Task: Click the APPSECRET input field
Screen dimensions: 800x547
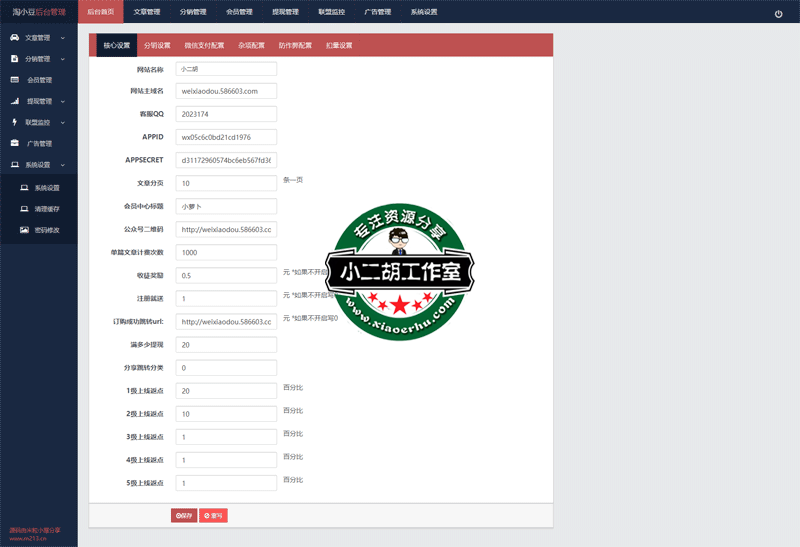Action: click(x=225, y=160)
